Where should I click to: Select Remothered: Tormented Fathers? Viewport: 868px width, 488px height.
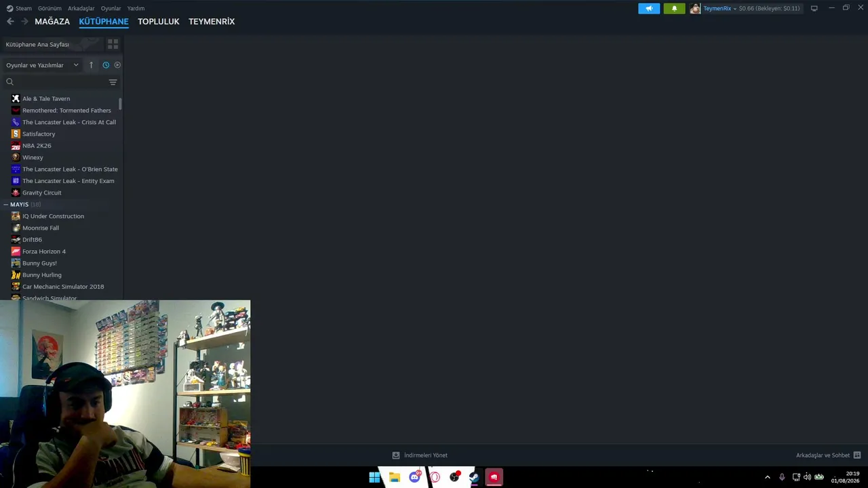[66, 110]
